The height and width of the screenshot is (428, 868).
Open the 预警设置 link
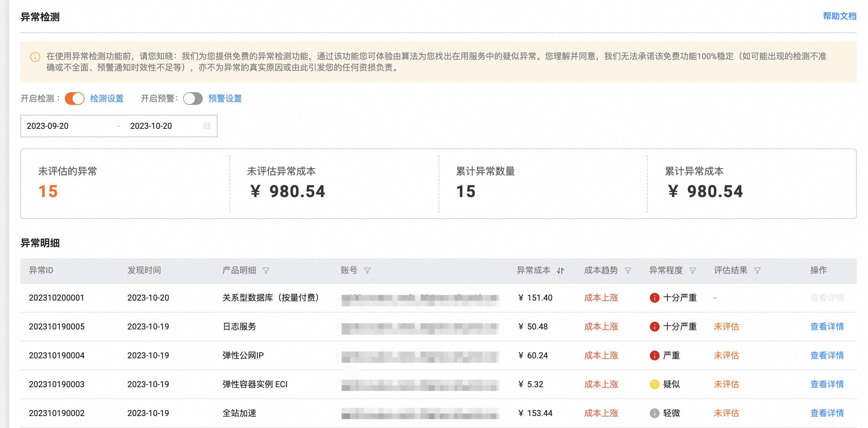click(x=225, y=99)
